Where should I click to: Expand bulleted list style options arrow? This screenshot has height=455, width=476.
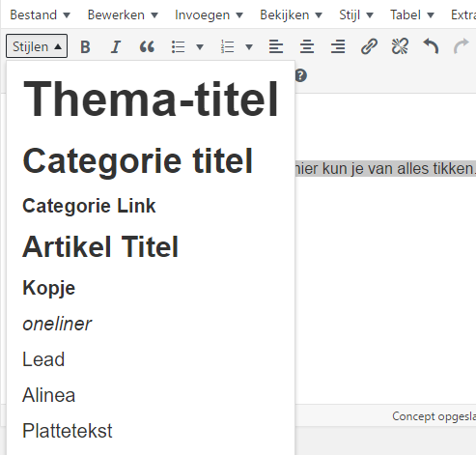click(200, 47)
